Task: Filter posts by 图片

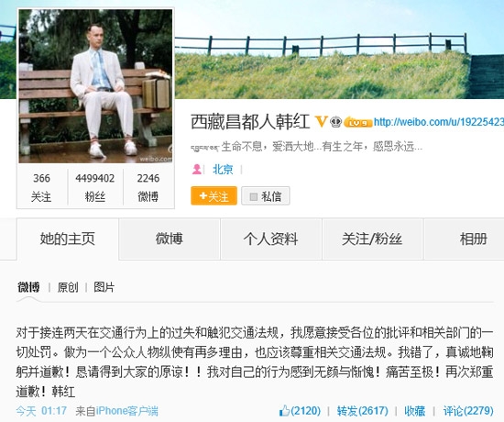Action: 104,287
